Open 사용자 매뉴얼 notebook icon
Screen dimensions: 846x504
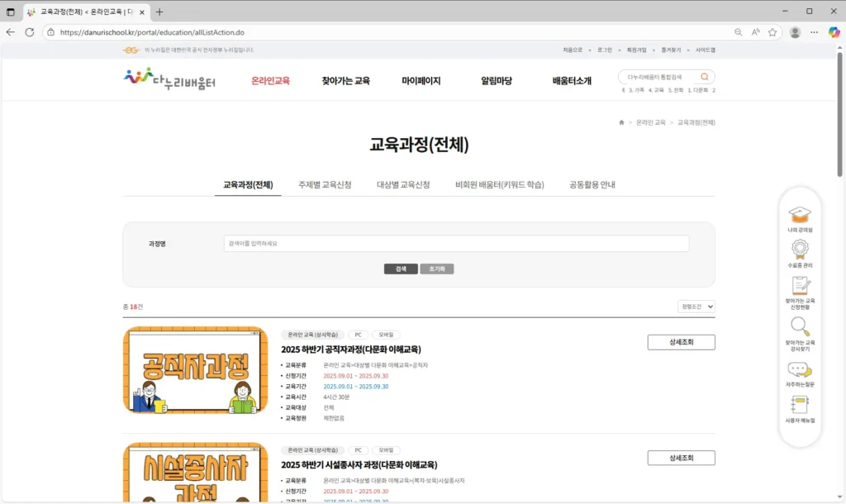click(799, 405)
